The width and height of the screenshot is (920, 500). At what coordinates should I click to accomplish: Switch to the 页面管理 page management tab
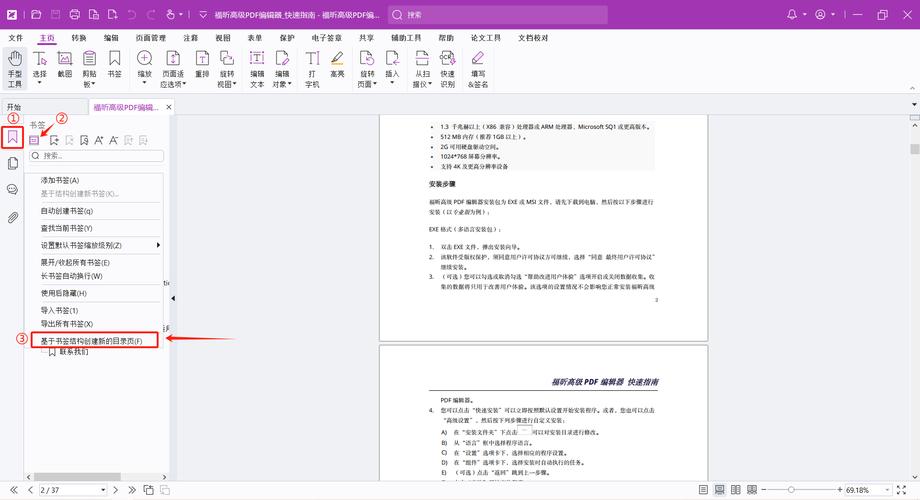pyautogui.click(x=151, y=38)
